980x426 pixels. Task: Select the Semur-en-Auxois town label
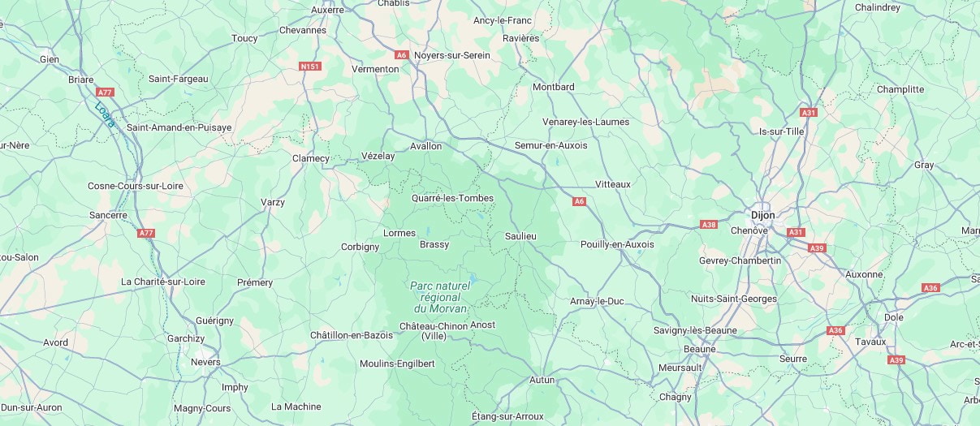click(551, 145)
